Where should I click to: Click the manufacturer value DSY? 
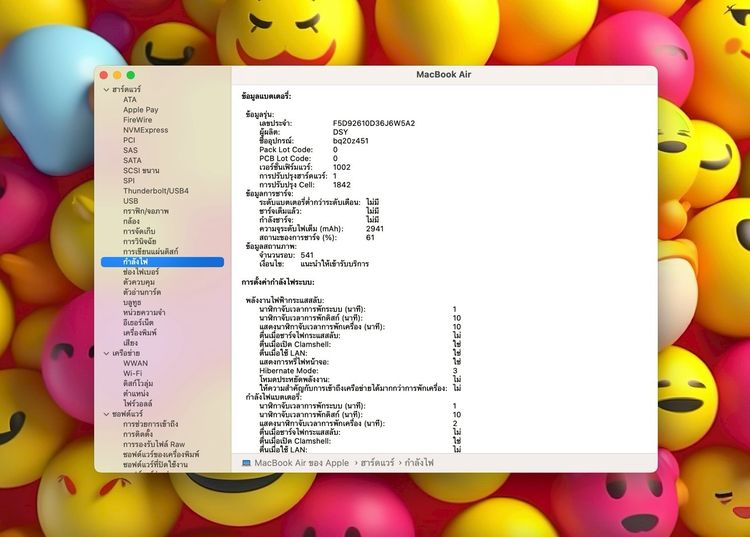click(340, 132)
